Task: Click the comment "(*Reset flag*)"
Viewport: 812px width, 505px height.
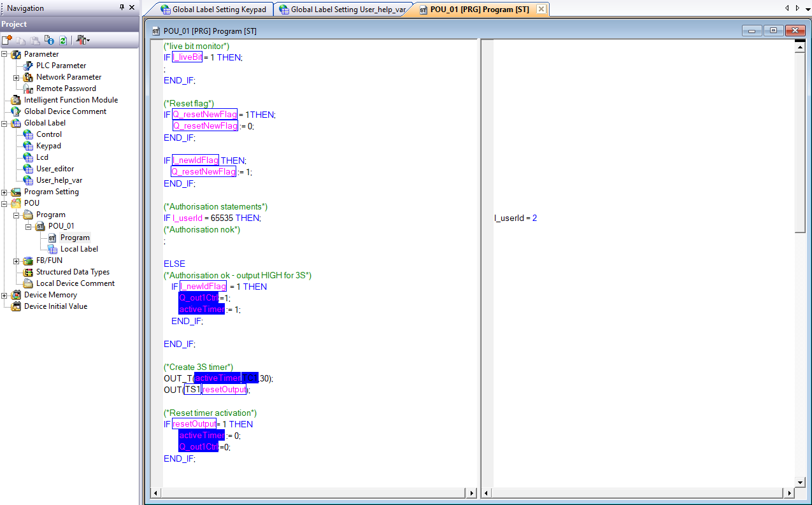Action: (x=189, y=103)
